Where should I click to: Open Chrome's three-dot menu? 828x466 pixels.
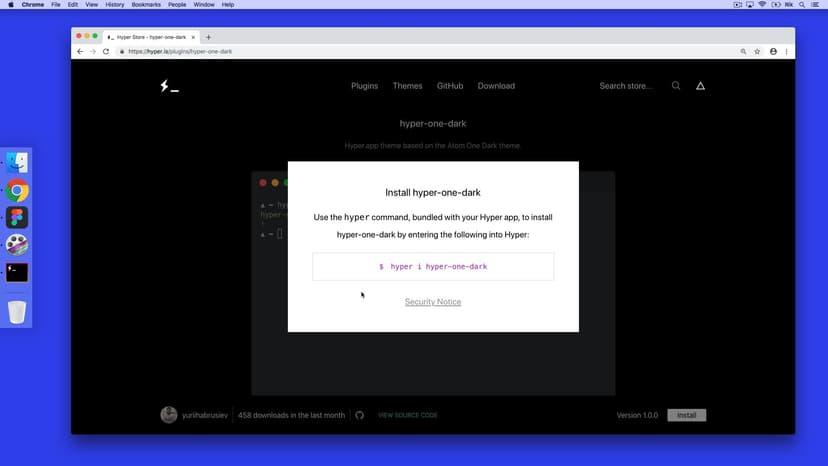[787, 51]
